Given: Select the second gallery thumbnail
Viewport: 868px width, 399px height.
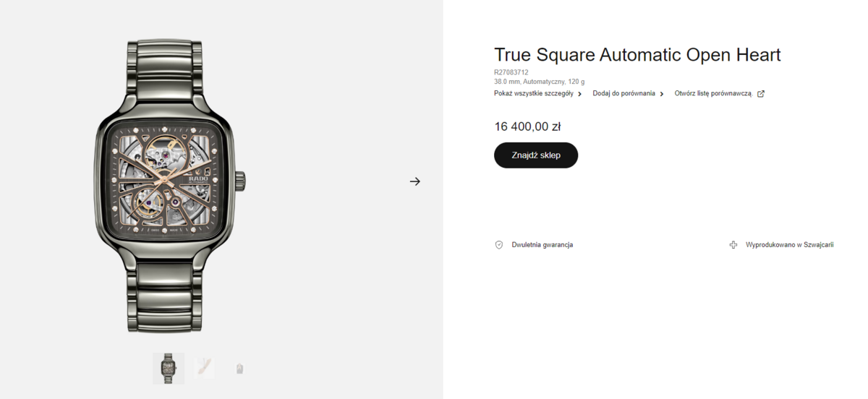Looking at the screenshot, I should [204, 369].
